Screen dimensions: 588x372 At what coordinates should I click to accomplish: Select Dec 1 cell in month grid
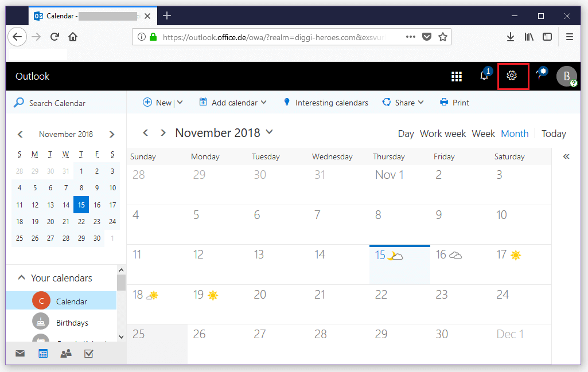point(521,344)
